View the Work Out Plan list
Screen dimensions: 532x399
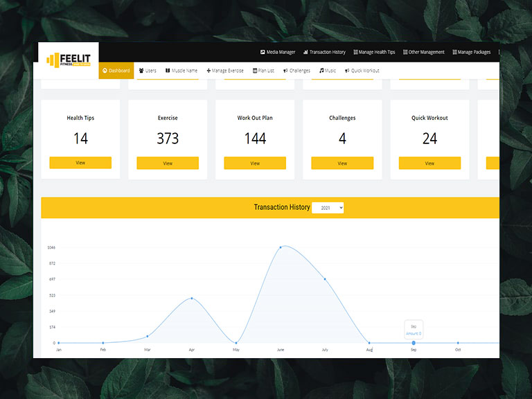click(255, 163)
